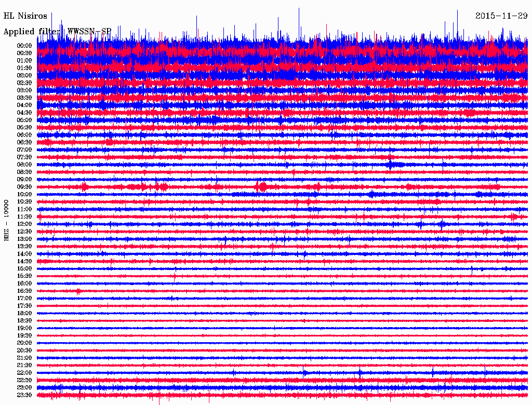Select the '00:30' time label
The image size is (532, 405).
tap(24, 53)
